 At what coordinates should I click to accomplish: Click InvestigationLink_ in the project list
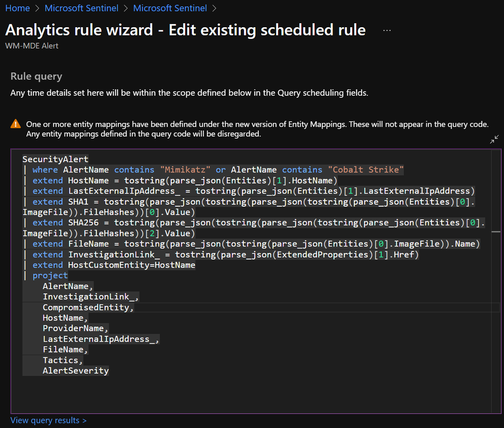(88, 297)
